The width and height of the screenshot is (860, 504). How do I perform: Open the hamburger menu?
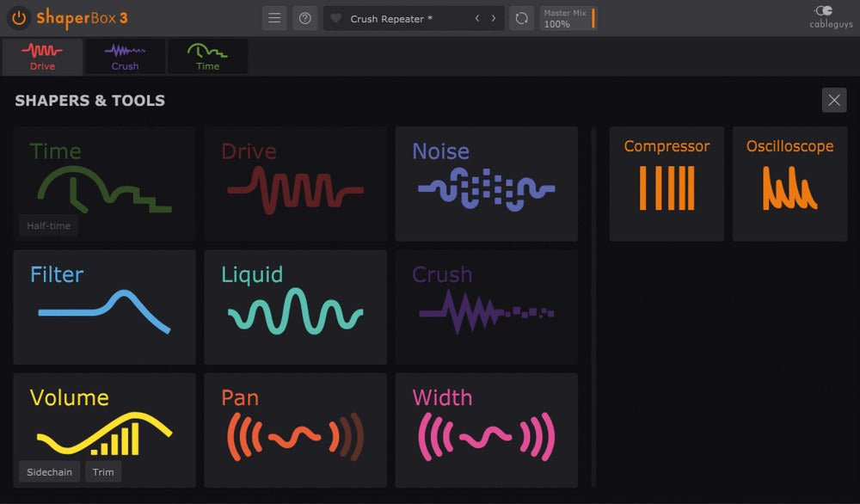coord(274,18)
